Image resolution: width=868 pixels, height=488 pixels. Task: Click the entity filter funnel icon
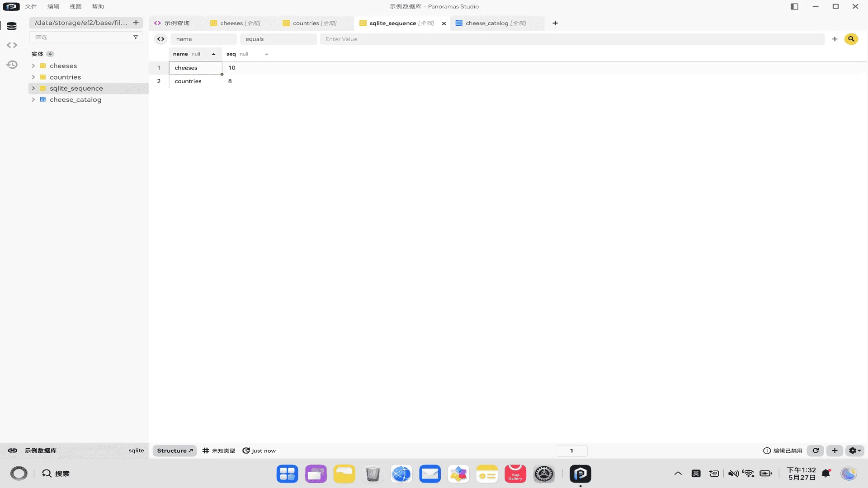(135, 37)
